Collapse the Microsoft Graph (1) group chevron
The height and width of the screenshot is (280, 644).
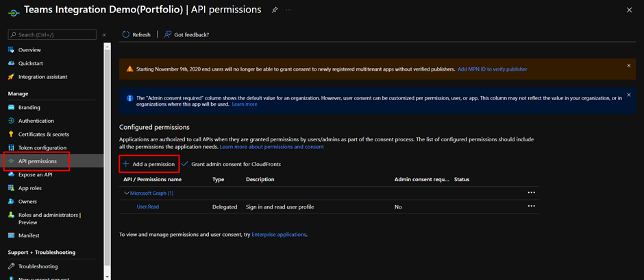click(x=127, y=193)
